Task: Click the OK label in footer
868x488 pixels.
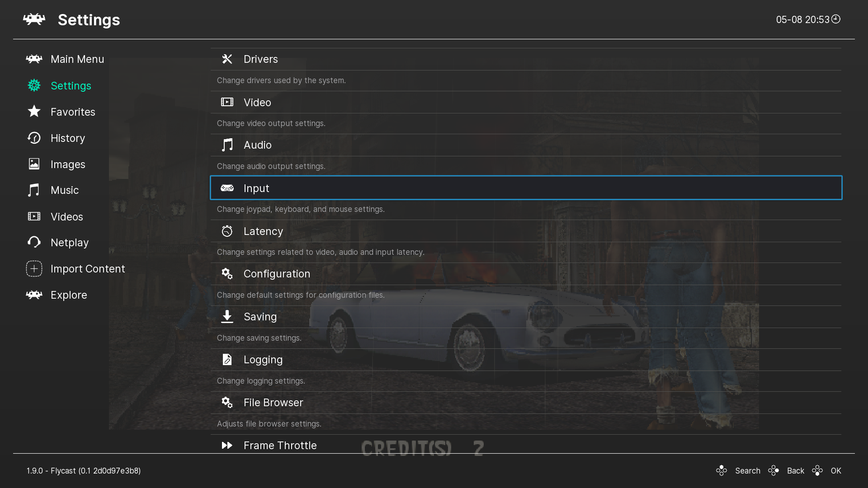Action: [x=836, y=471]
